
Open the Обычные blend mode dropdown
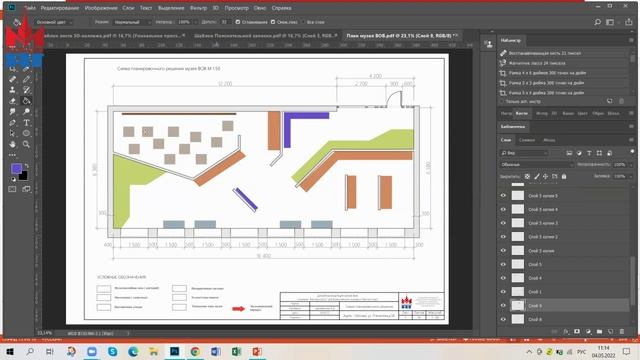537,164
